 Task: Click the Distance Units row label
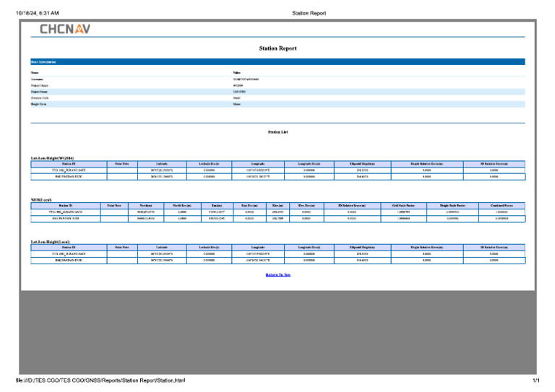pyautogui.click(x=38, y=97)
